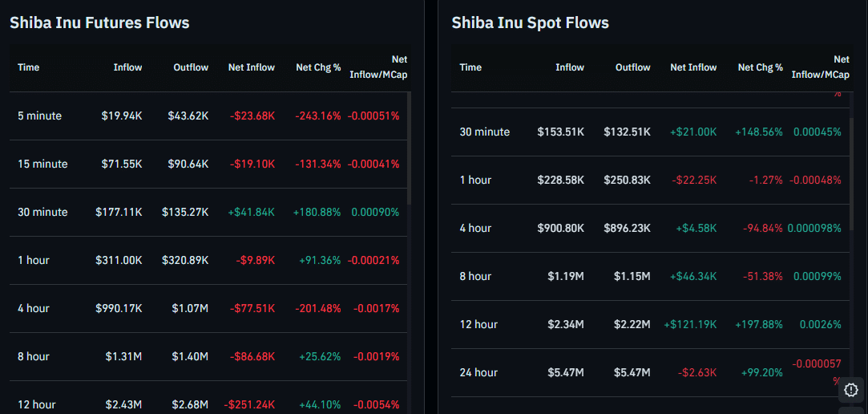Screen dimensions: 868x414
Task: Click the Outflow header in Spot Flows
Action: tap(633, 67)
